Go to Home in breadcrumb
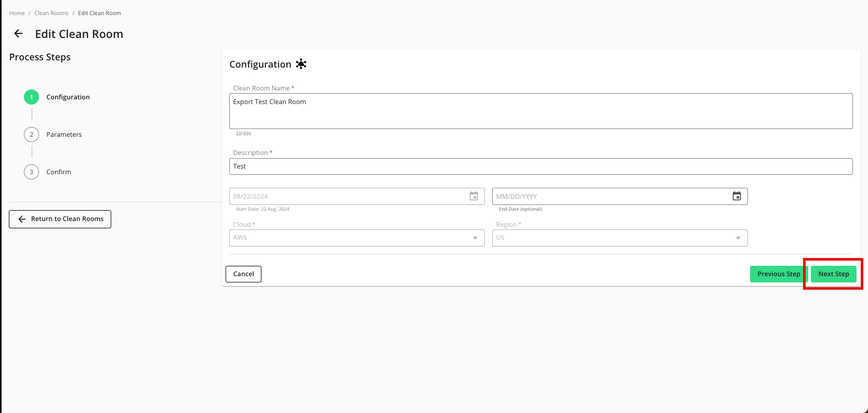Viewport: 868px width, 413px height. point(17,13)
